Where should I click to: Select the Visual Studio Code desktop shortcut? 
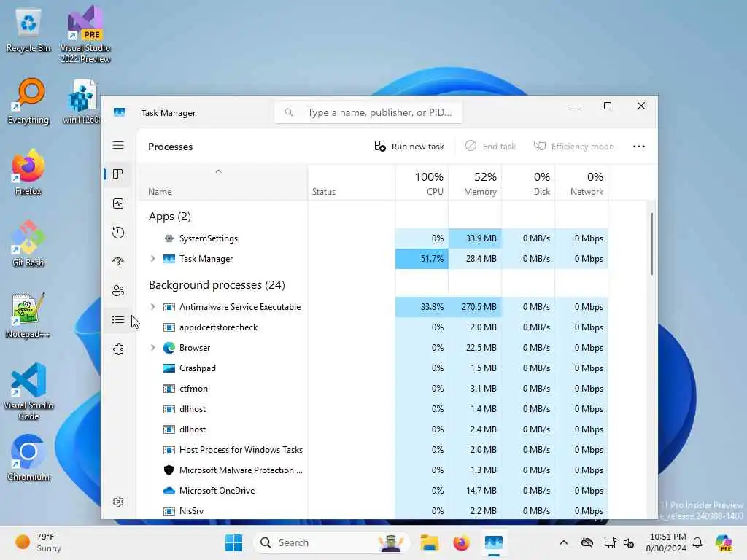pyautogui.click(x=28, y=392)
